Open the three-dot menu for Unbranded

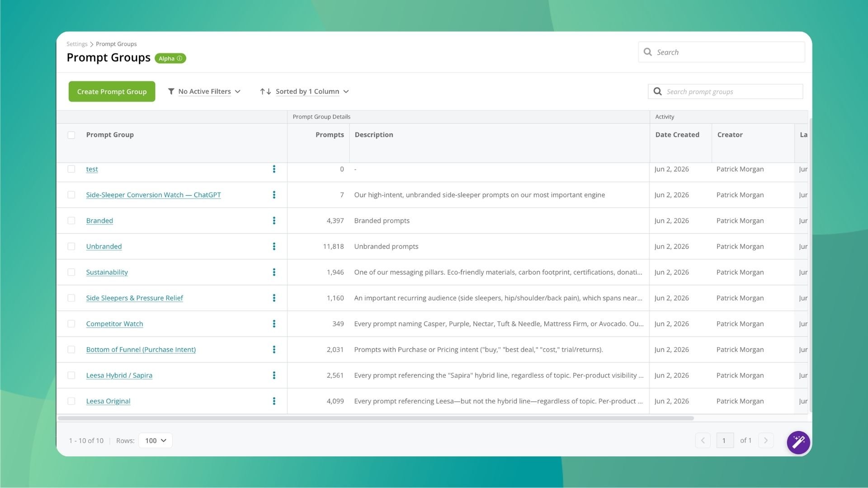point(274,246)
